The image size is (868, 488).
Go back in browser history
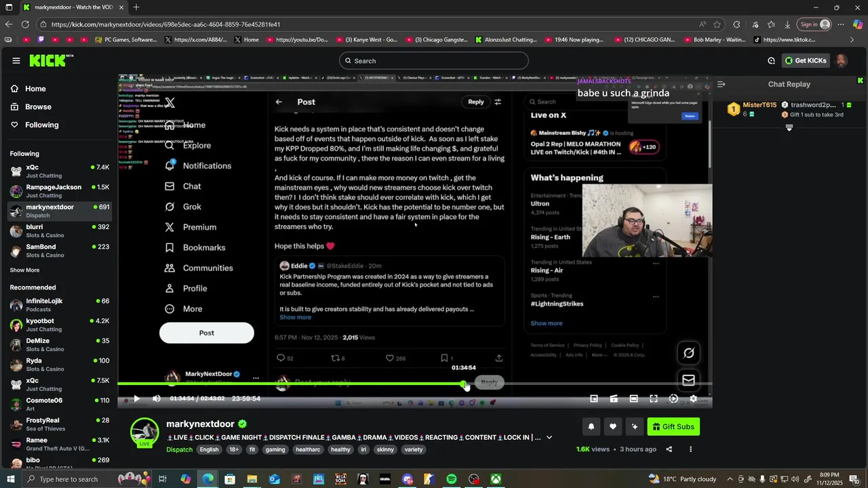point(9,24)
